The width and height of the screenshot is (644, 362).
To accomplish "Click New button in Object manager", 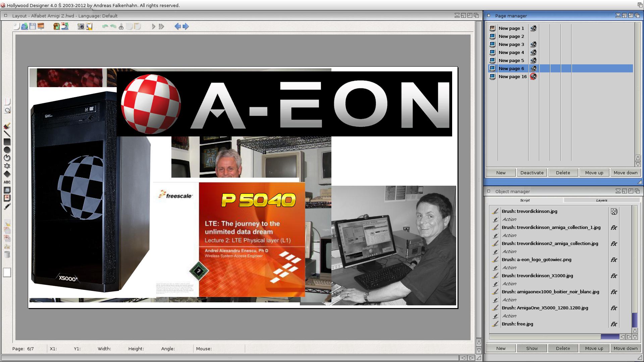I will (501, 348).
